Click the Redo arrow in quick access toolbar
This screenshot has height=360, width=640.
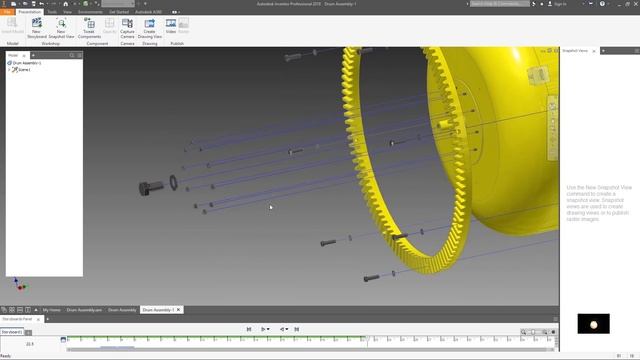click(x=53, y=4)
